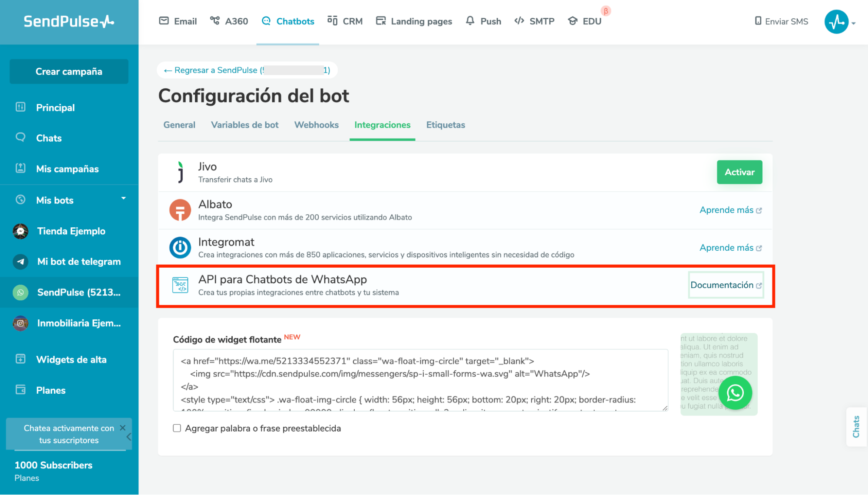
Task: Open Mi bot de telegram item
Action: [69, 262]
